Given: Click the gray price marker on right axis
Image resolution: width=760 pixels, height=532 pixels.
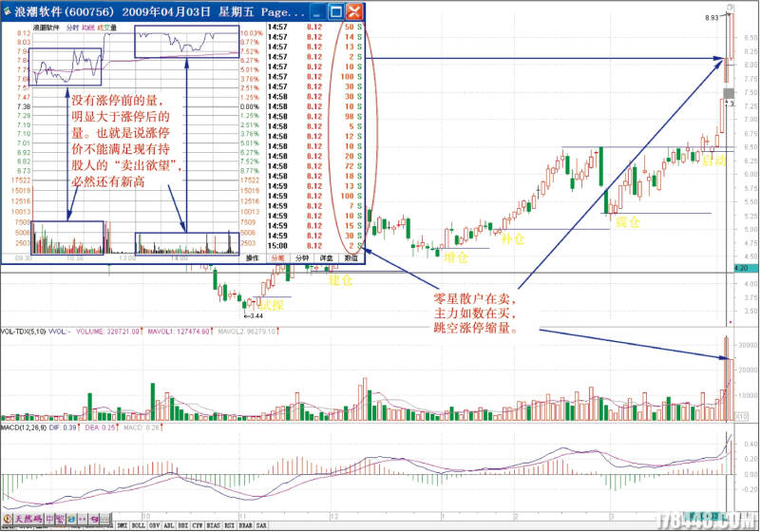Looking at the screenshot, I should click(730, 92).
